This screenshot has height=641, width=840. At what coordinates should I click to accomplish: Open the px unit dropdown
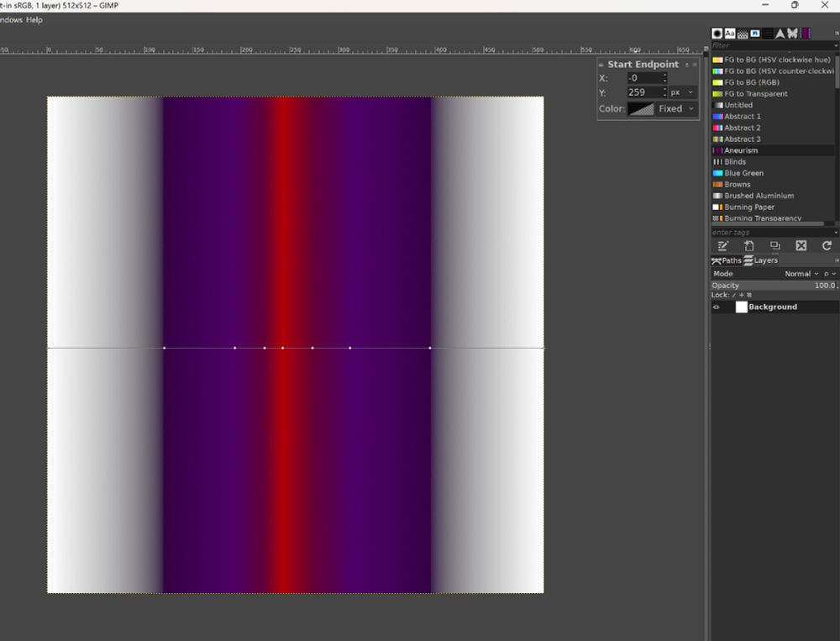pyautogui.click(x=682, y=92)
